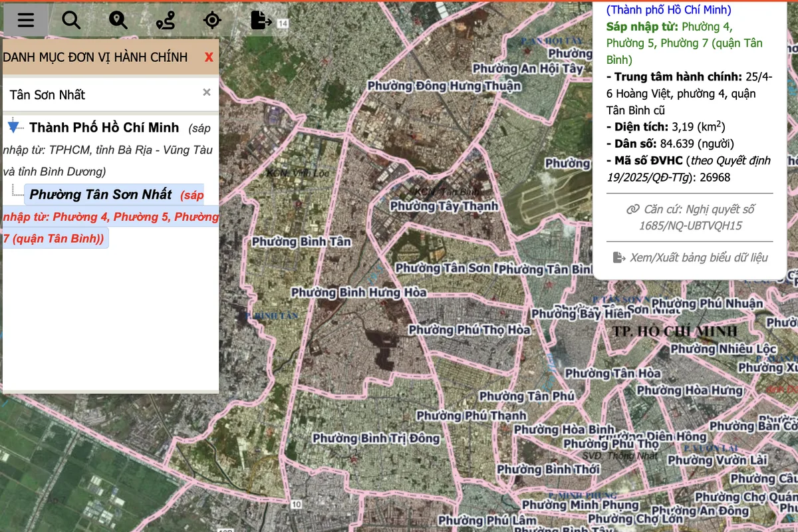
Task: Click Phường Hòa Hưng map label
Action: pyautogui.click(x=690, y=390)
